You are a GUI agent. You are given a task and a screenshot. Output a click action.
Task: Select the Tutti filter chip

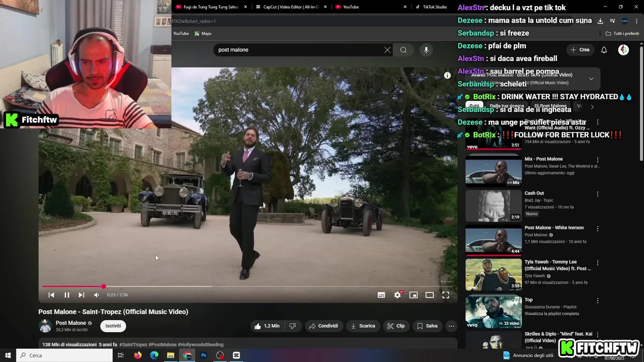[x=474, y=106]
